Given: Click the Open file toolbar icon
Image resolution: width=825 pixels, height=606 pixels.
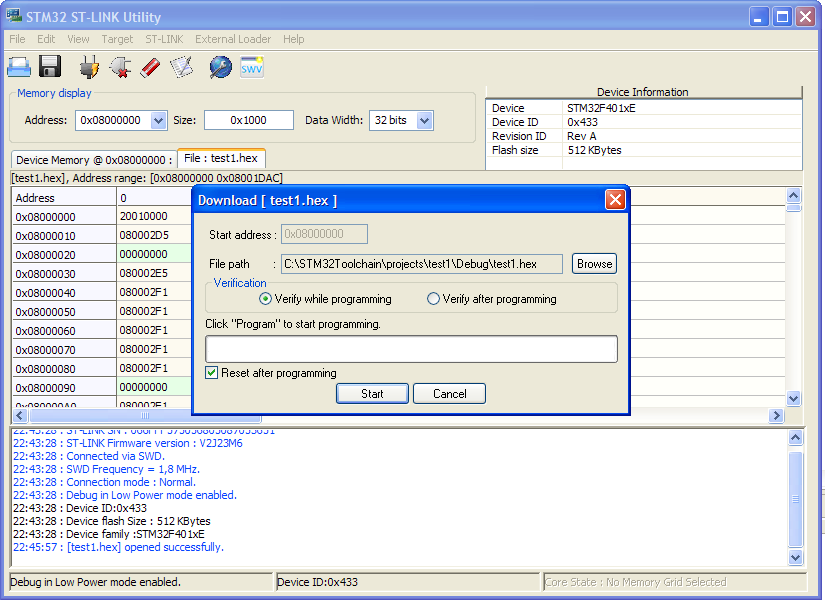Looking at the screenshot, I should click(x=19, y=67).
